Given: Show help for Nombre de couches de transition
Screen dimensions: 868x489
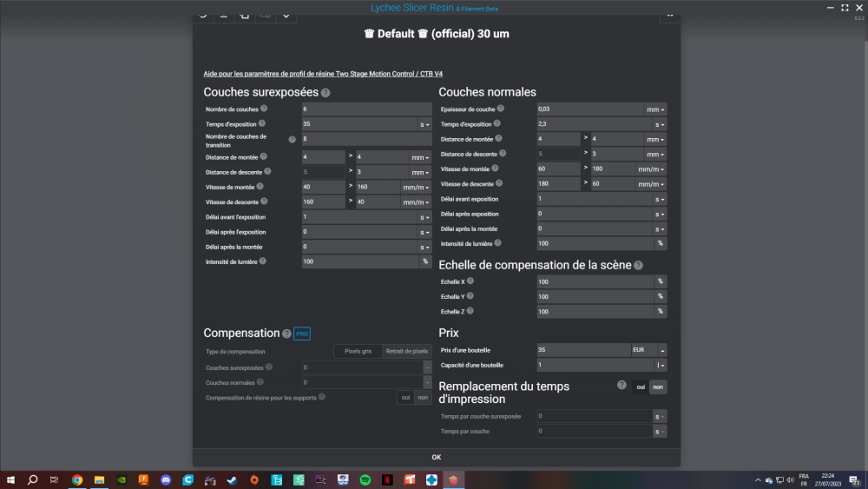Looking at the screenshot, I should [x=292, y=140].
